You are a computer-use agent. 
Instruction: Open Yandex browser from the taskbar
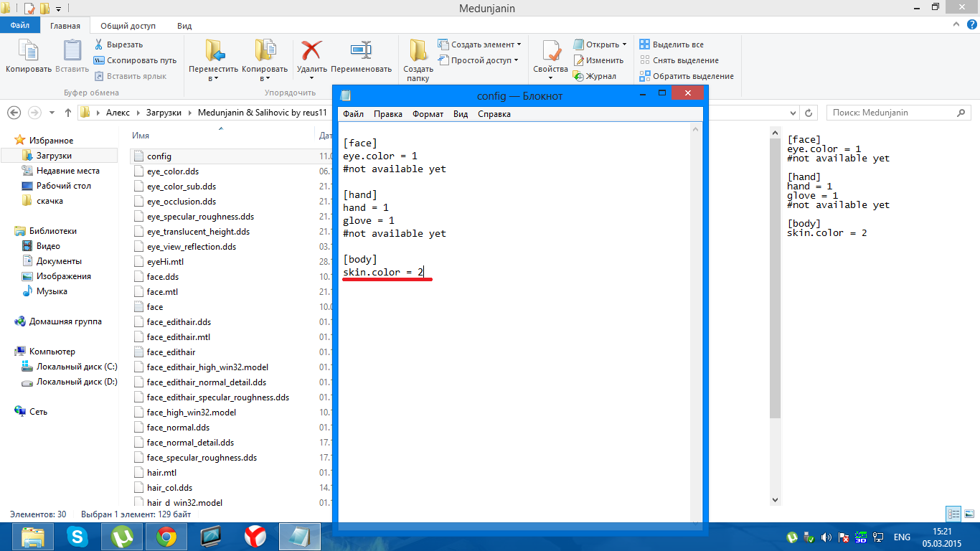coord(255,536)
